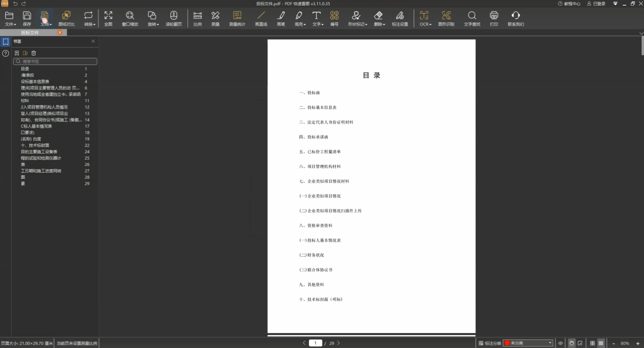Open the 旋转 rotate dropdown
This screenshot has height=348, width=644.
click(153, 18)
